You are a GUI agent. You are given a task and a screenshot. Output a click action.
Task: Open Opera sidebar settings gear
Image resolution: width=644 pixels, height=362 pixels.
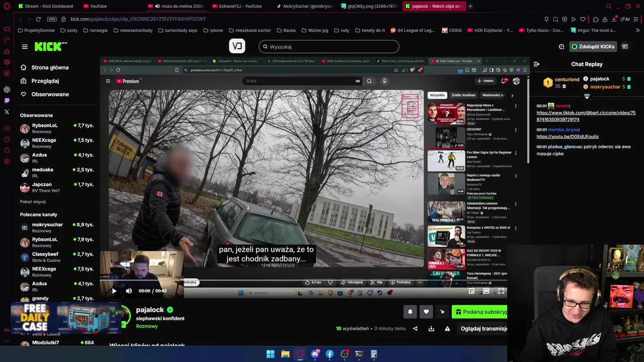(x=7, y=161)
